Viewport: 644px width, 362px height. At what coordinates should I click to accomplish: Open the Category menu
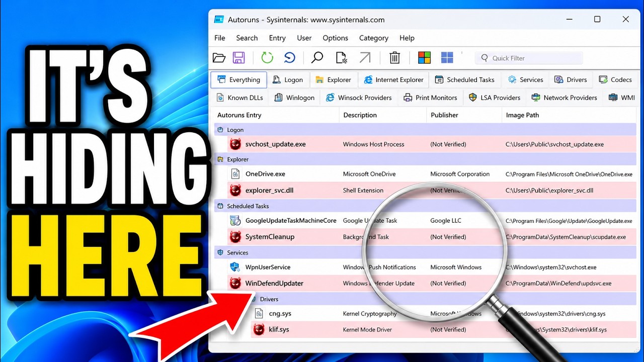(x=374, y=38)
